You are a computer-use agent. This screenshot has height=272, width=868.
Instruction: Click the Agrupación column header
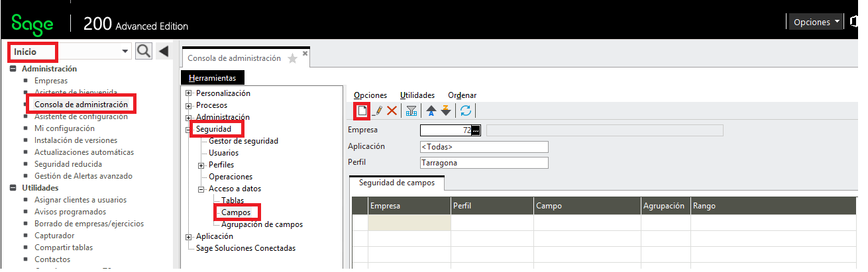point(666,206)
